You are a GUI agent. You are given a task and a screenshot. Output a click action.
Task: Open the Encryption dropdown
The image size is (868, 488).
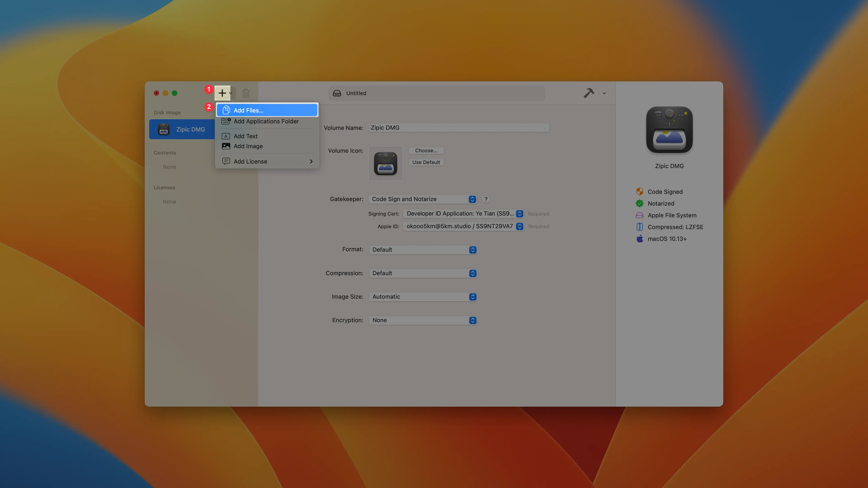click(422, 320)
